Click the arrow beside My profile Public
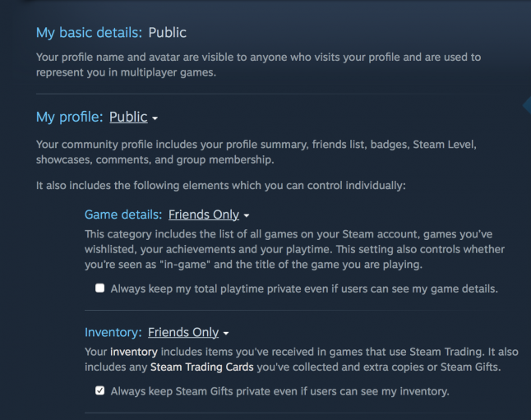531x420 pixels. (155, 119)
